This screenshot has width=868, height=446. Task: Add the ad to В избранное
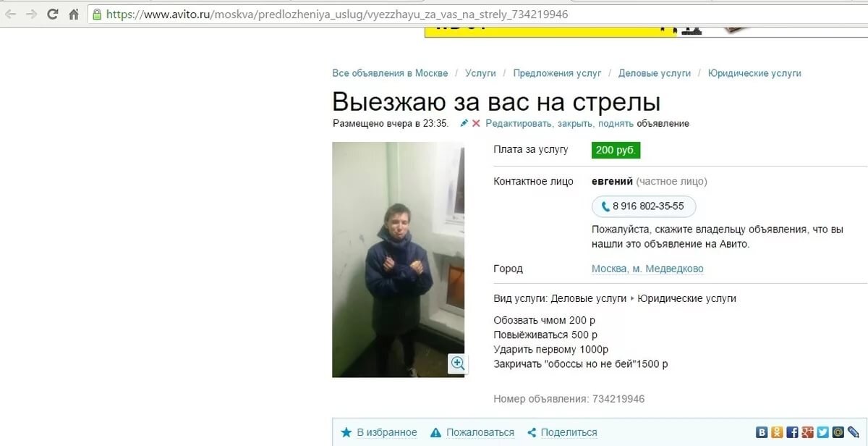point(379,432)
